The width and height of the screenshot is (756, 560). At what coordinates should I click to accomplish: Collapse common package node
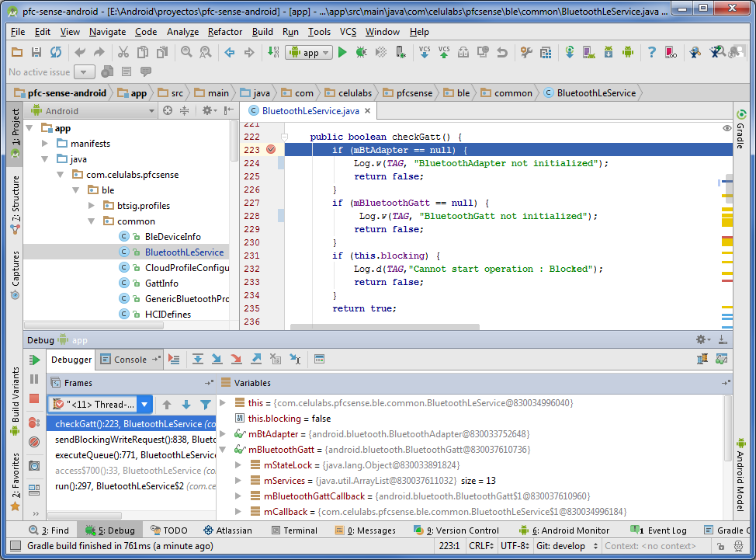91,221
